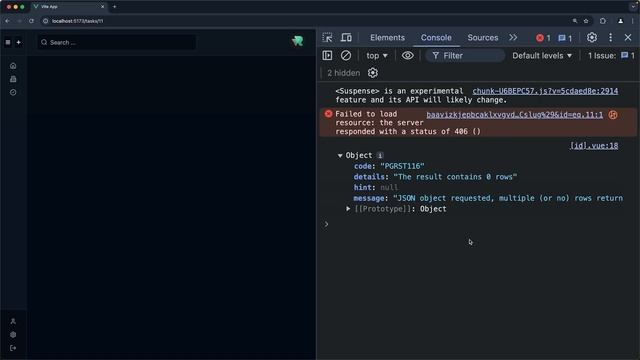Click the code "PGRST116" property
The height and width of the screenshot is (360, 640).
click(389, 166)
